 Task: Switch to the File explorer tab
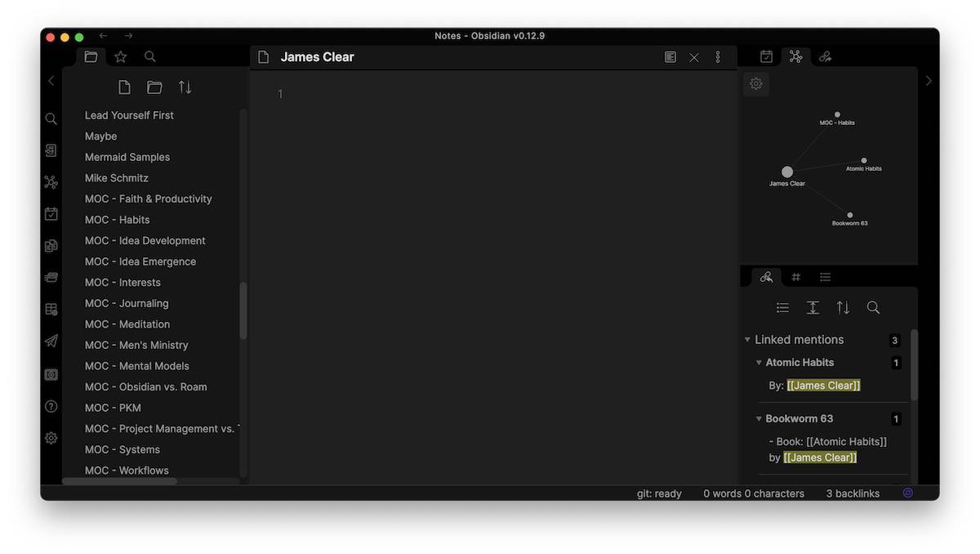(x=91, y=57)
